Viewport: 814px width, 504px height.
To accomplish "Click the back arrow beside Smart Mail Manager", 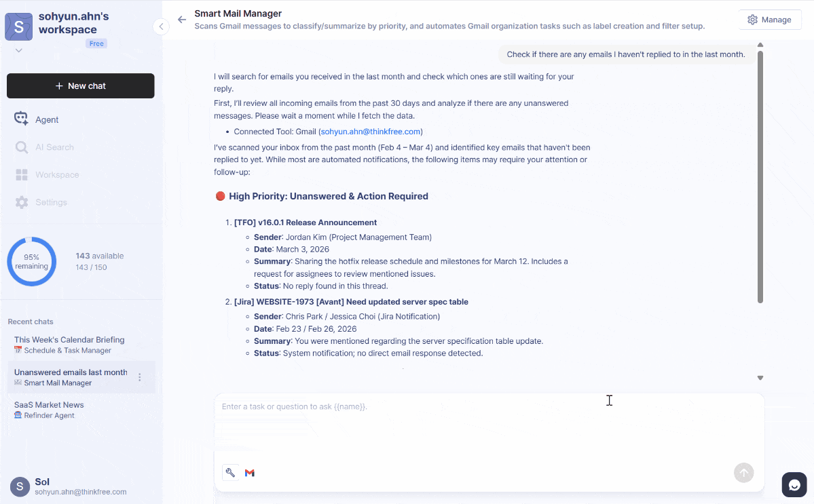I will [182, 20].
